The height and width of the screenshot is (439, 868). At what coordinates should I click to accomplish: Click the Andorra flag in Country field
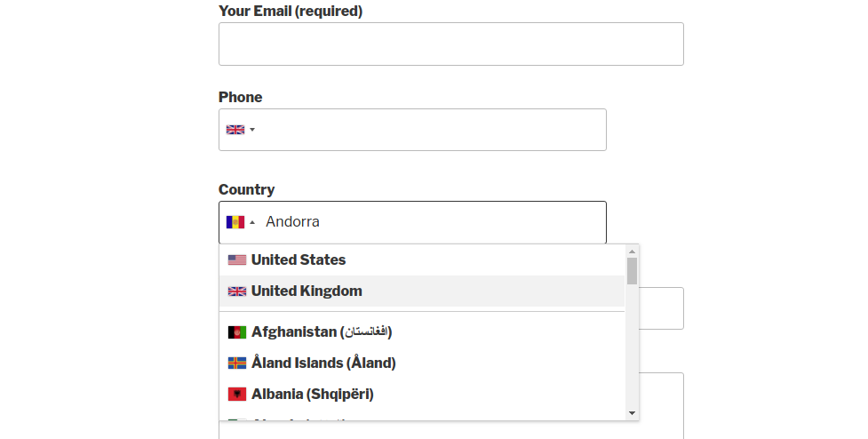(x=235, y=222)
